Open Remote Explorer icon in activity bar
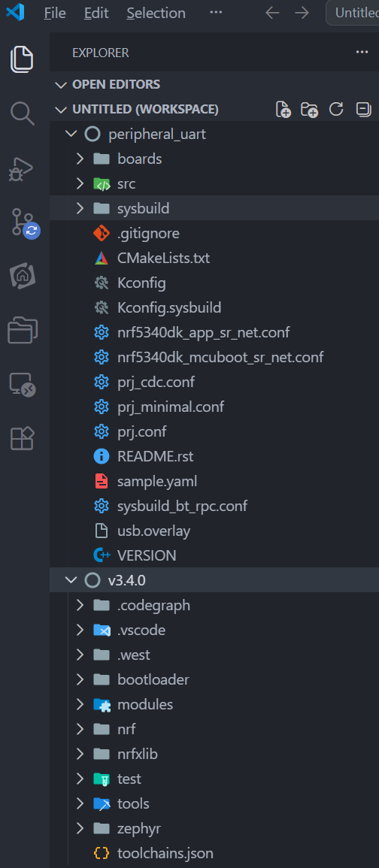Image resolution: width=379 pixels, height=868 pixels. (23, 383)
